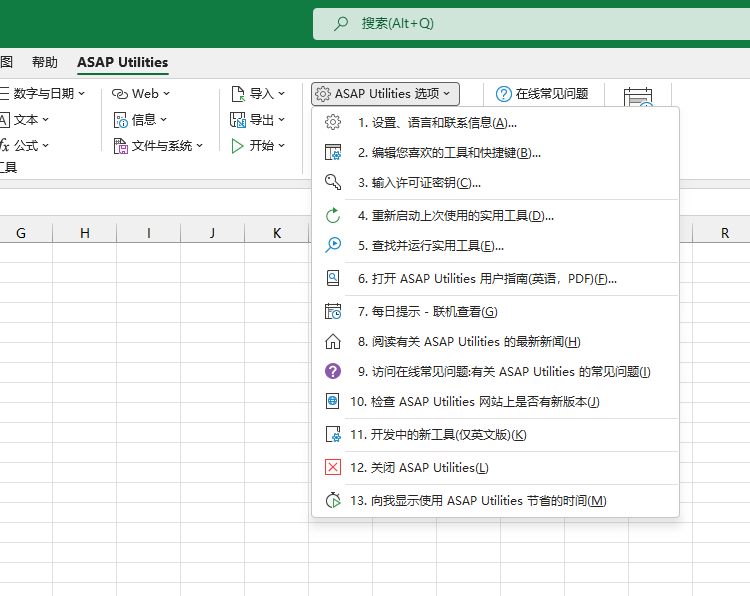Click the 信息 document icon
750x596 pixels.
tap(120, 120)
